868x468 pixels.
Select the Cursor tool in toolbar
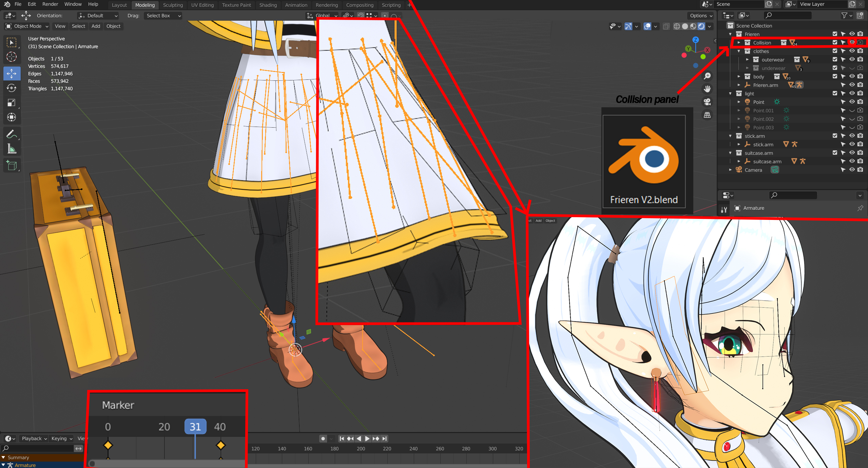click(x=12, y=57)
